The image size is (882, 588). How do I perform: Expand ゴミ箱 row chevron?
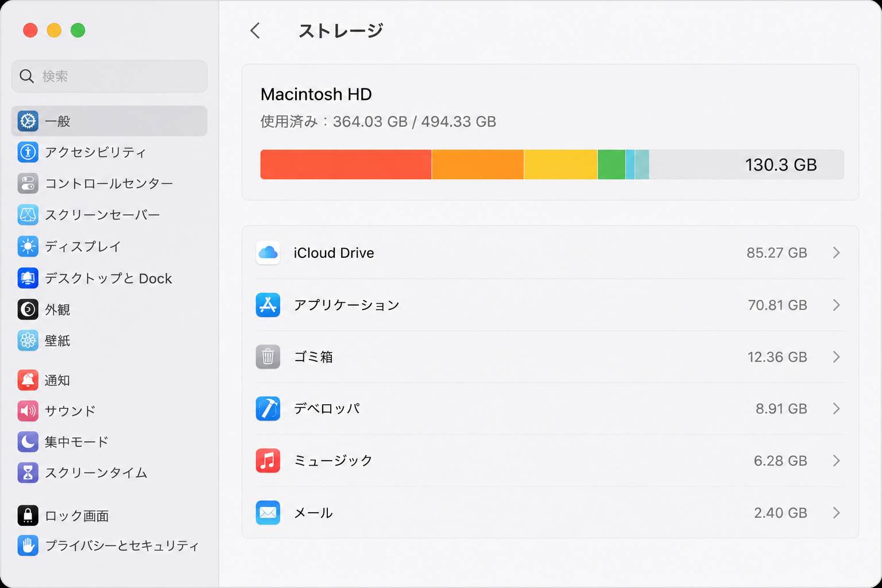pos(837,357)
